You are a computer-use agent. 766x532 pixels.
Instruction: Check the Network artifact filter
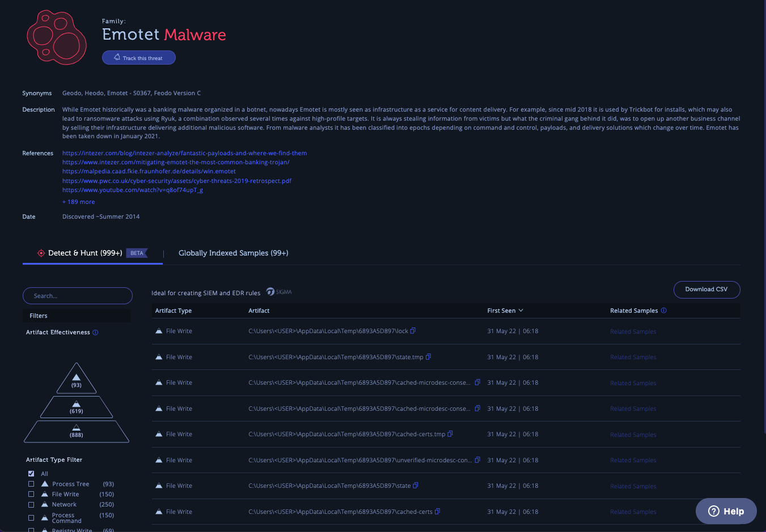[31, 504]
